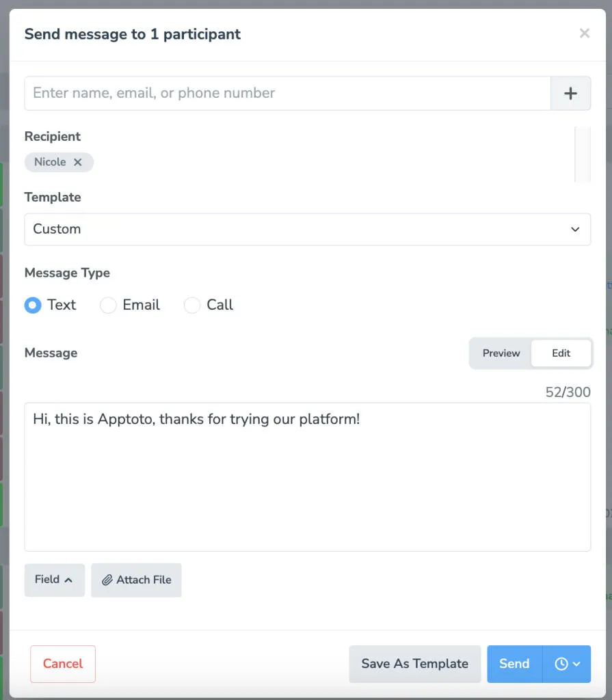612x700 pixels.
Task: Send the message to Nicole
Action: click(514, 664)
